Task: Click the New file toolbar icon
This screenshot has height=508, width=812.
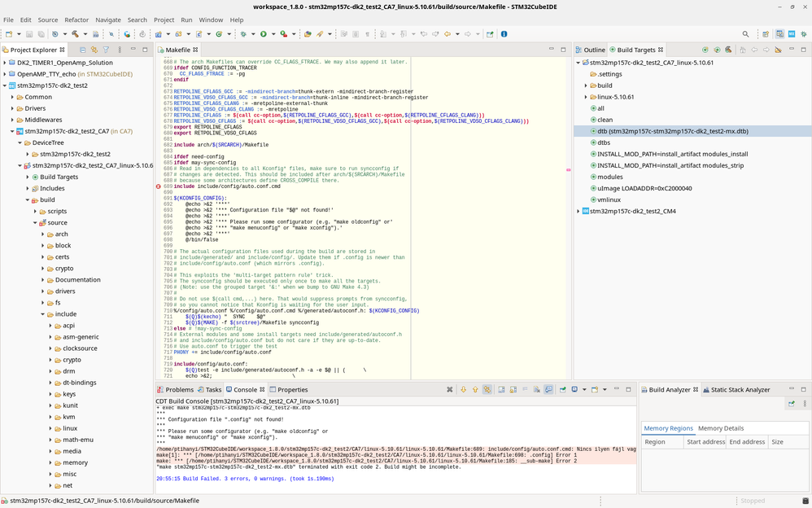Action: pyautogui.click(x=9, y=34)
